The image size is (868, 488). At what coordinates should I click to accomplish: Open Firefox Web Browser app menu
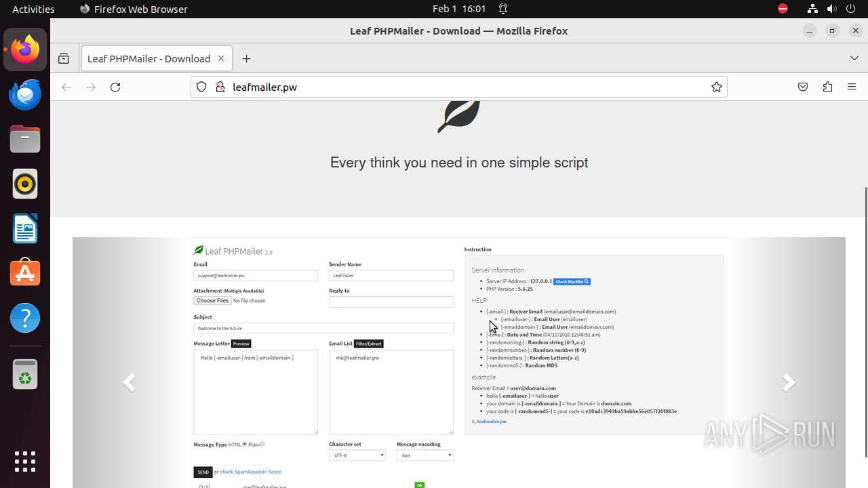134,9
